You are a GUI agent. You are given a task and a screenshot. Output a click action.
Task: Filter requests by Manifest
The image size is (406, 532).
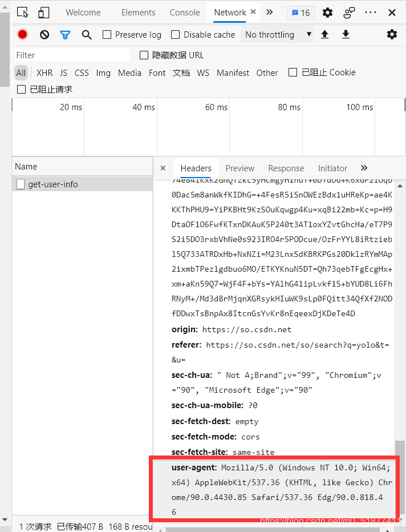[233, 73]
